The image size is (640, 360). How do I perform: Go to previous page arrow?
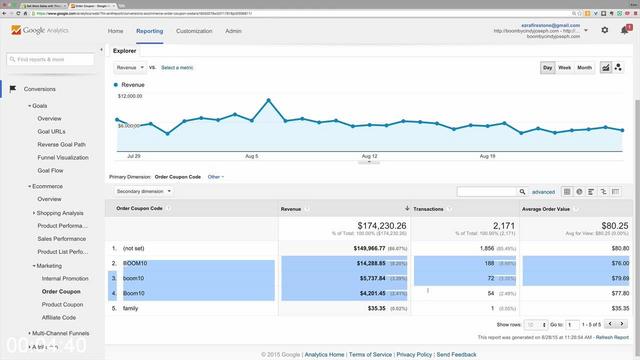[610, 324]
